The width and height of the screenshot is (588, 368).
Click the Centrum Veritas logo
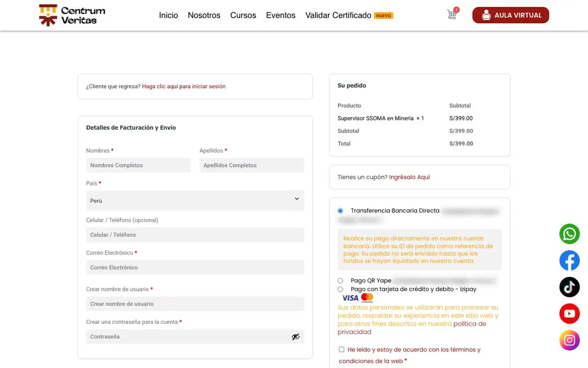[x=72, y=15]
